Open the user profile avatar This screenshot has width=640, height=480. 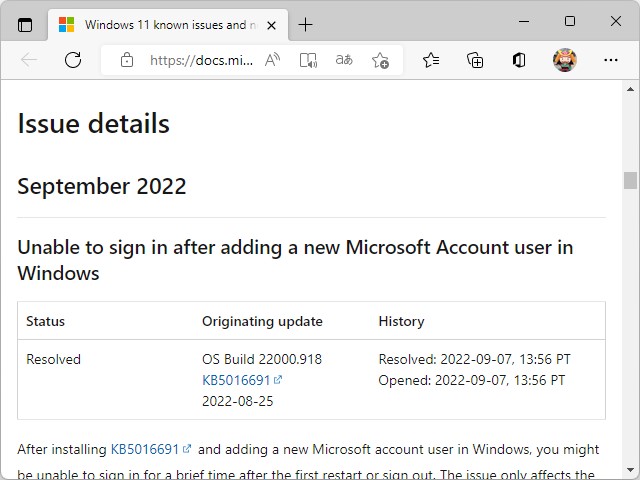[564, 60]
